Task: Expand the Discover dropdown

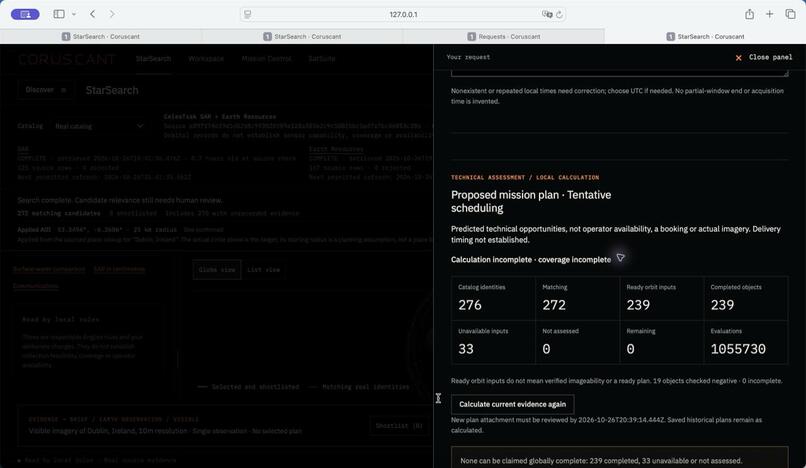Action: click(46, 90)
